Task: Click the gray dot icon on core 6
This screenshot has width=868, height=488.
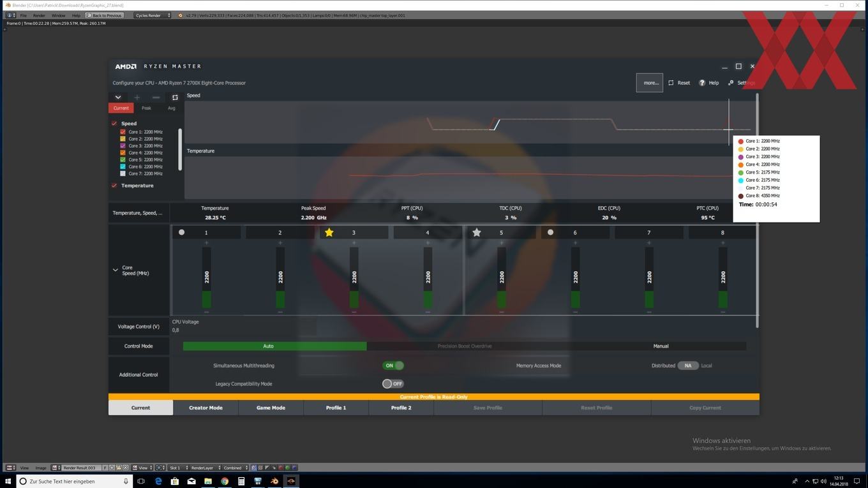Action: 551,232
